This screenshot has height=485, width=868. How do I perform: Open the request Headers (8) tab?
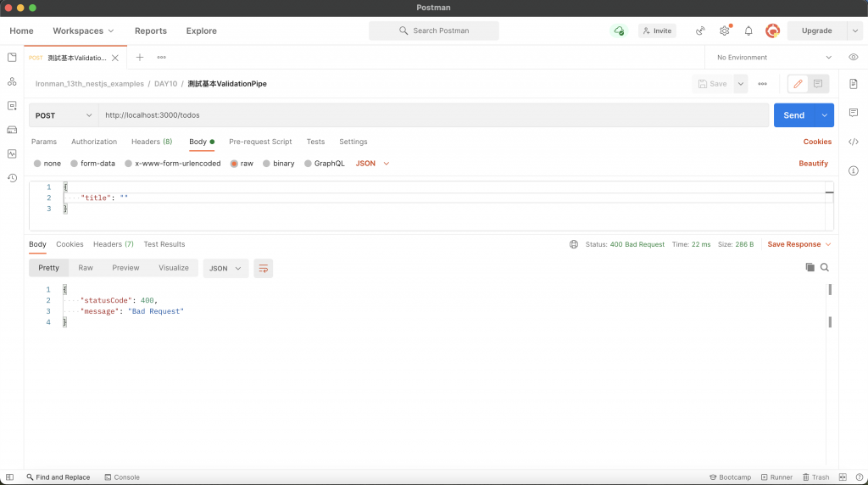pos(152,142)
